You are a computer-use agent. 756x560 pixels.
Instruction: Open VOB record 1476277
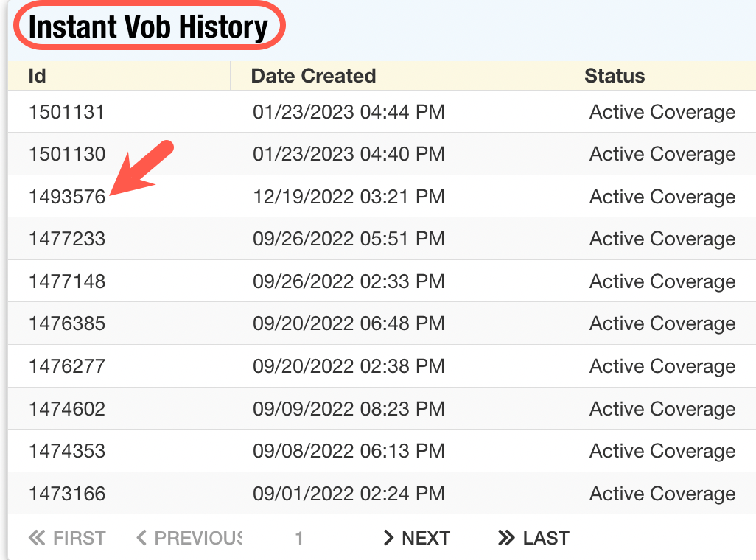[x=67, y=366]
